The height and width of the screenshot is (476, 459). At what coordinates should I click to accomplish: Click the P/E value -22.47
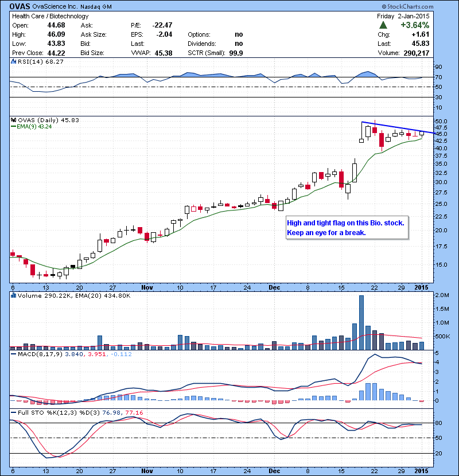click(162, 25)
